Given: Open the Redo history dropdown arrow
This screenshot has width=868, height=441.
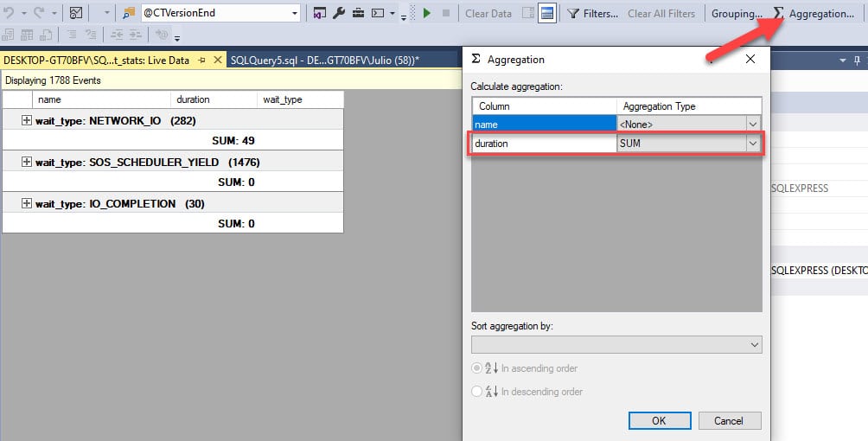Looking at the screenshot, I should (x=54, y=13).
